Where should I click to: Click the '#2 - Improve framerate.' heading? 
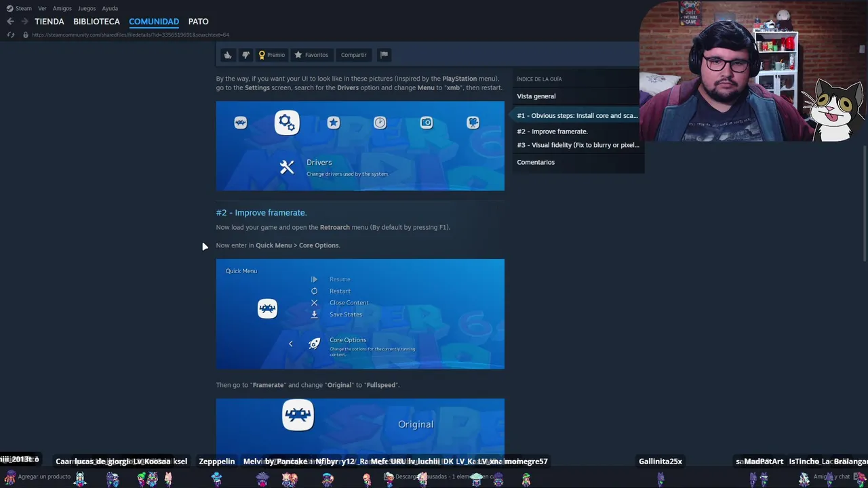[261, 213]
